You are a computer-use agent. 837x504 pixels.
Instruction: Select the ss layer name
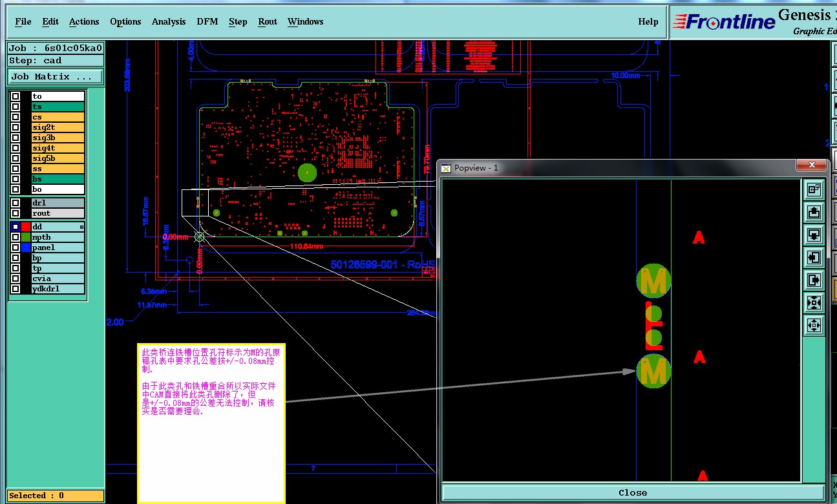(x=58, y=169)
